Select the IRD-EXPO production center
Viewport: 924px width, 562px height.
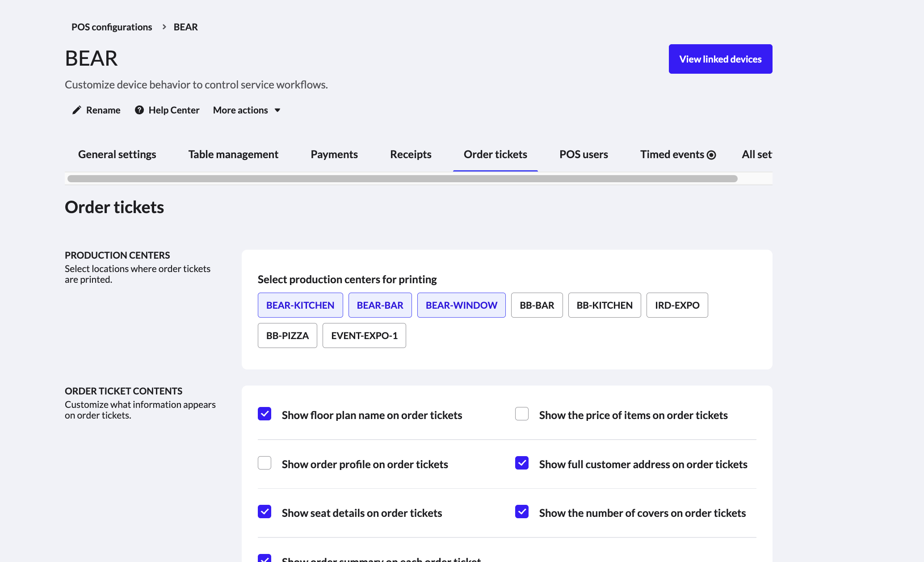[677, 305]
